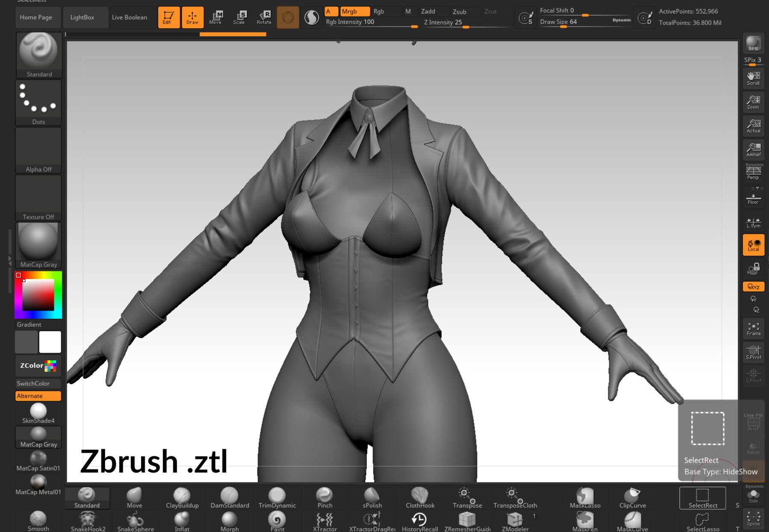Select the HistoryRecall brush
This screenshot has height=532, width=769.
click(x=420, y=522)
